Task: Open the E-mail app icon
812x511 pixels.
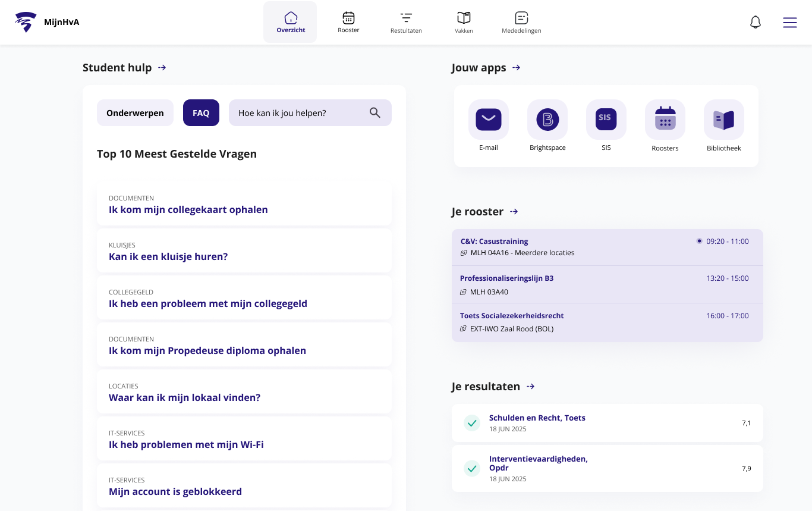Action: (488, 120)
